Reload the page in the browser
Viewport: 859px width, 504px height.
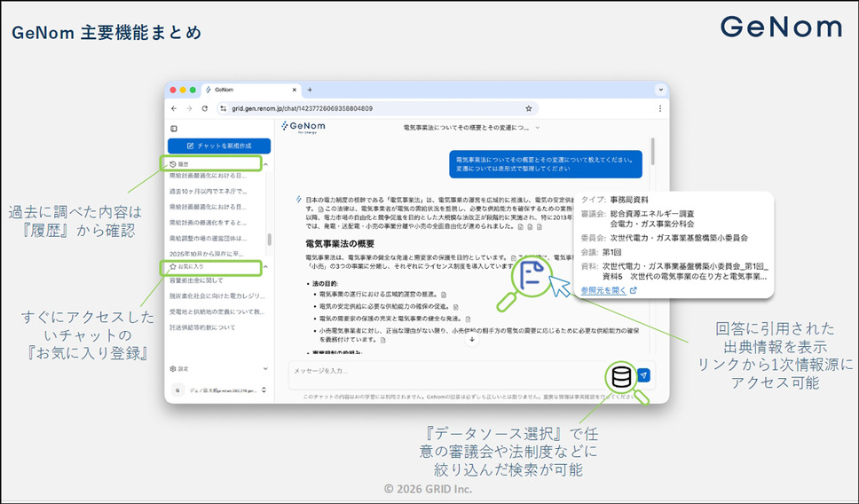pos(205,108)
